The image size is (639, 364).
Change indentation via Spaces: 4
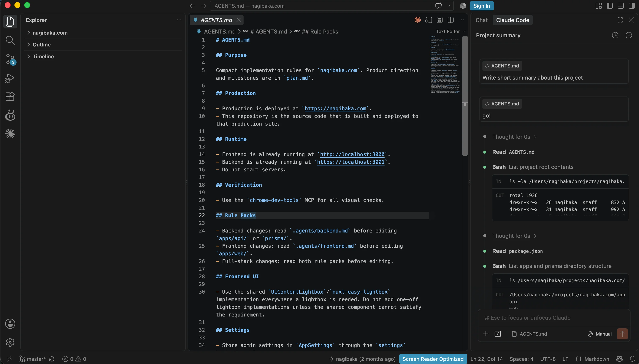521,359
